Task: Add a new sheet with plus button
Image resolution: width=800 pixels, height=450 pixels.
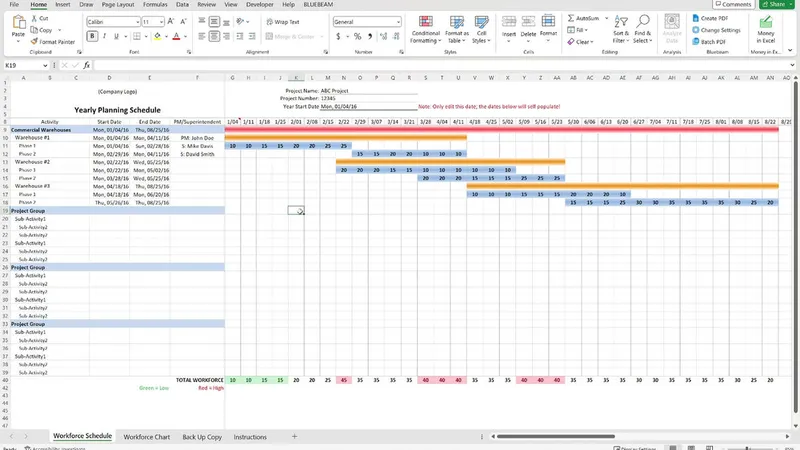Action: 294,437
